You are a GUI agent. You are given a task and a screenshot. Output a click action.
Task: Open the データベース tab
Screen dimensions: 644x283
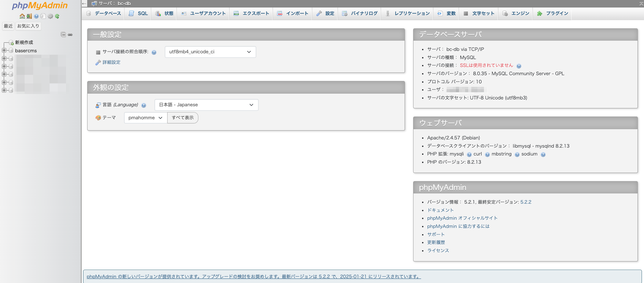click(x=104, y=13)
